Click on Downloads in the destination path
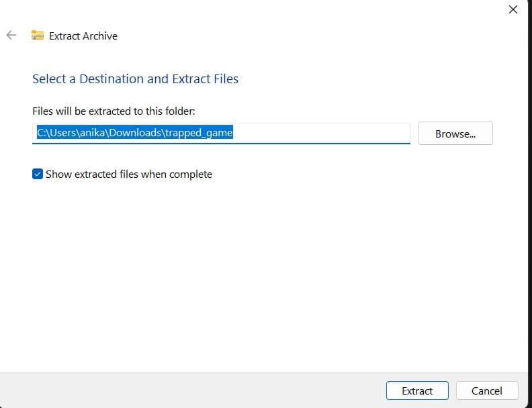This screenshot has width=532, height=408. click(x=135, y=133)
